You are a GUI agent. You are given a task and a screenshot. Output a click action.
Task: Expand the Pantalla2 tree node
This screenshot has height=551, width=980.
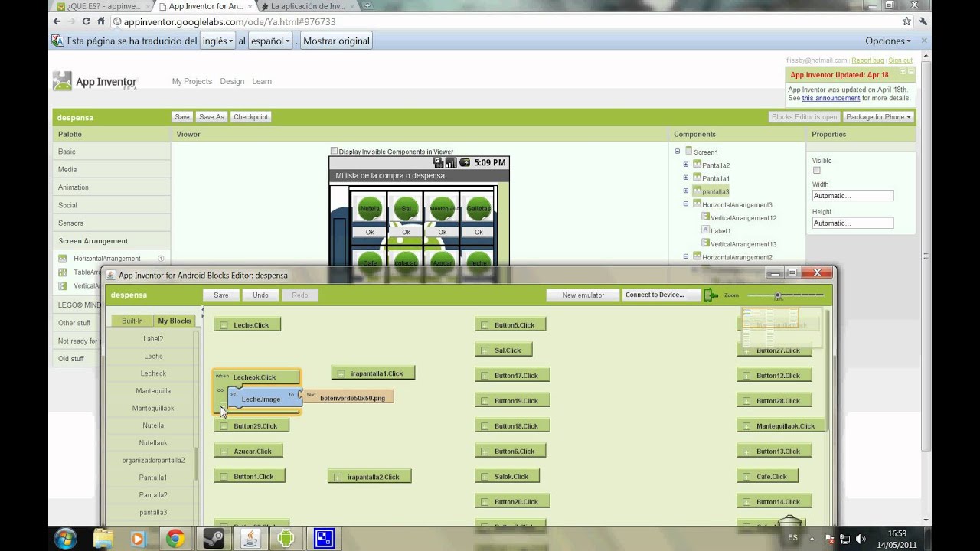tap(686, 165)
